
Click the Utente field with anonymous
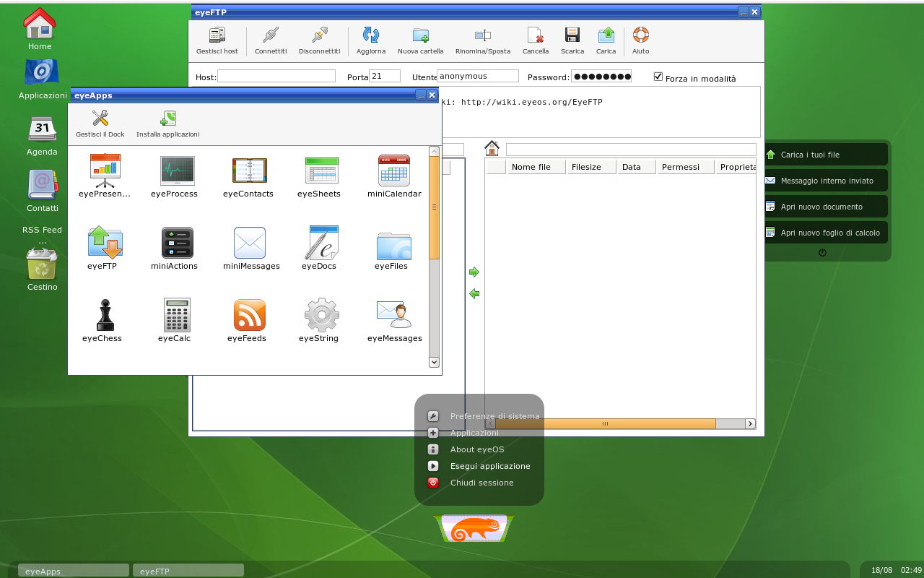pos(478,76)
